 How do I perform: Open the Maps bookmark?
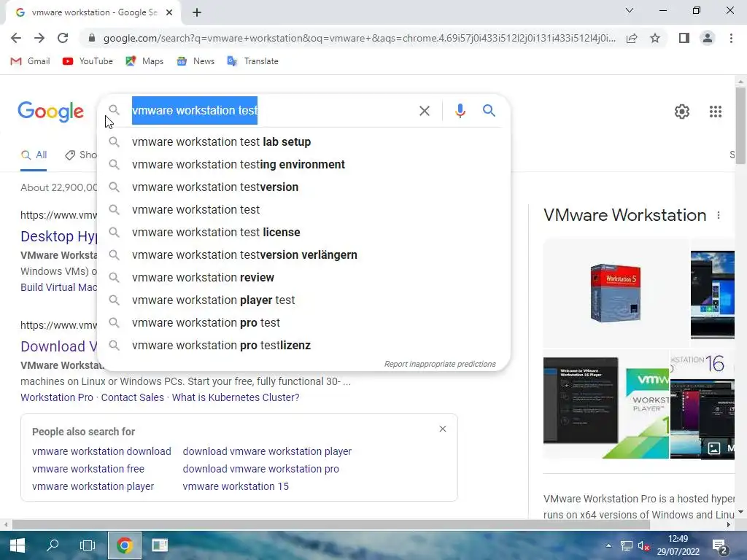[x=144, y=61]
